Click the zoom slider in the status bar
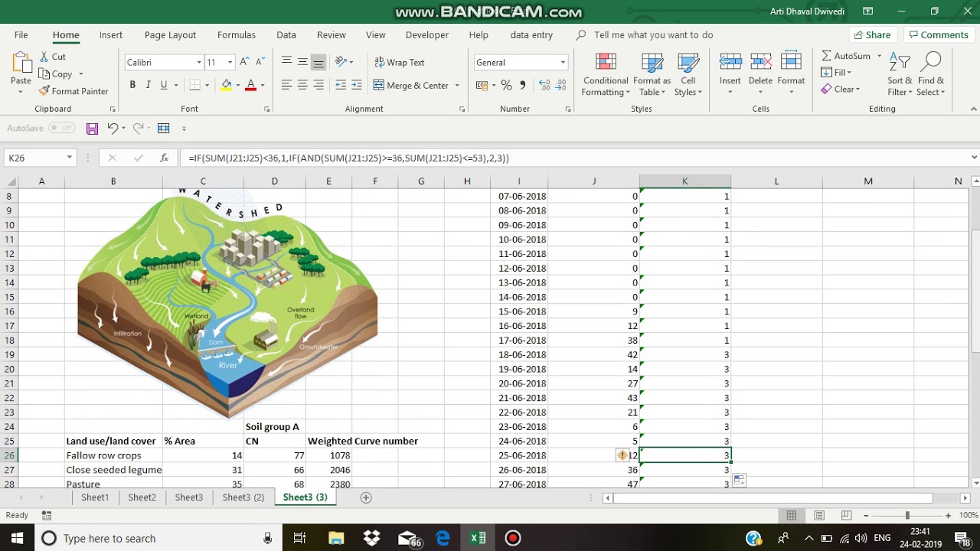 coord(906,516)
